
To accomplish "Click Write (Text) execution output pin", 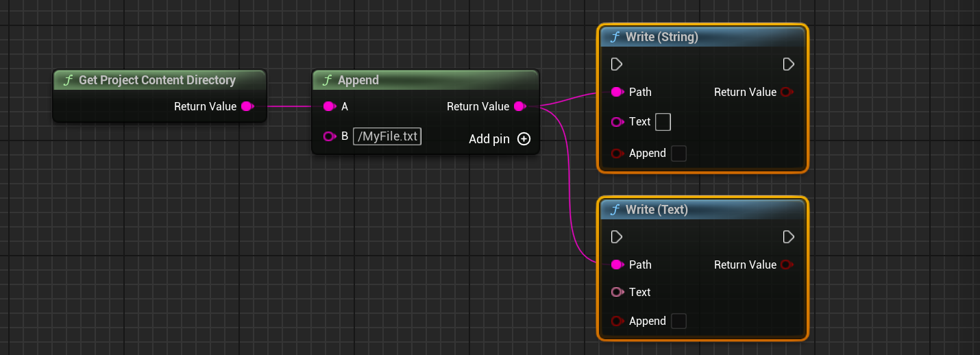I will 788,237.
